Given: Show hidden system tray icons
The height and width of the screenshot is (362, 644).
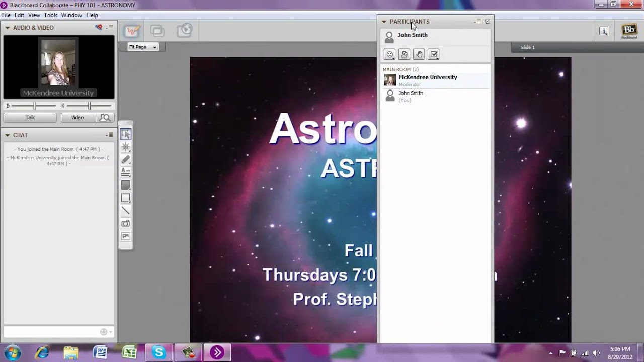Looking at the screenshot, I should point(551,353).
